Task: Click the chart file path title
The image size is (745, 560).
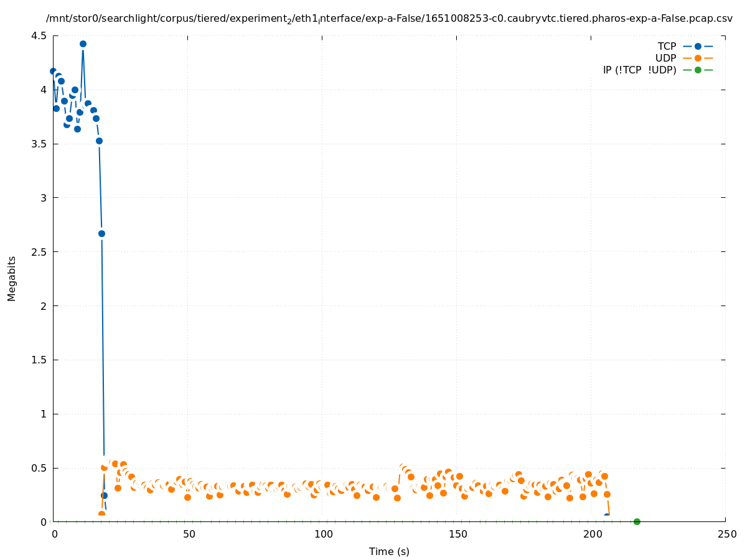Action: pyautogui.click(x=389, y=19)
